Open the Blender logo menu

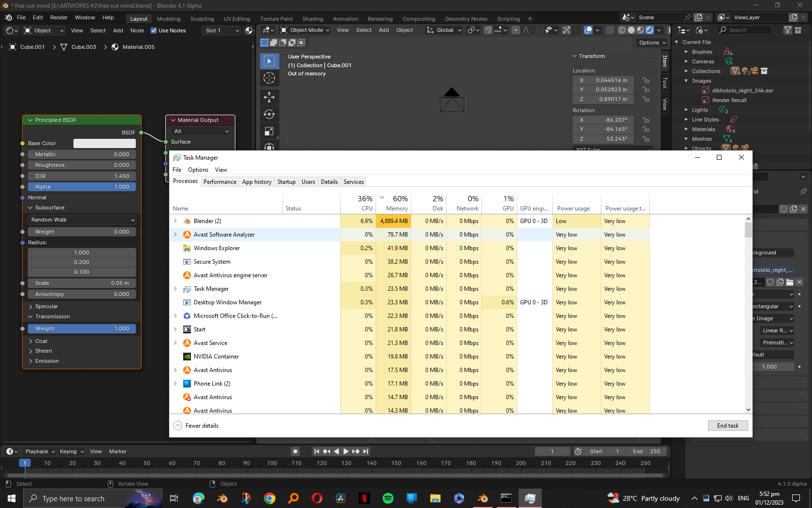pos(8,17)
